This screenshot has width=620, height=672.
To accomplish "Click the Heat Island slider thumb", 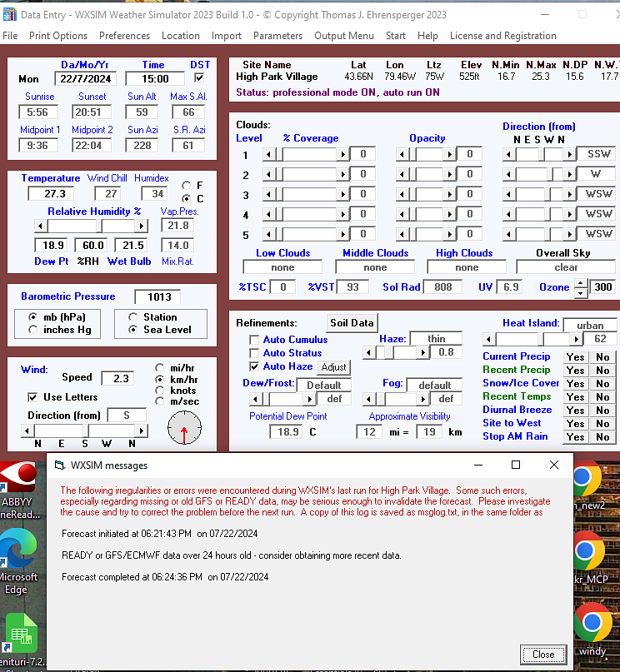I will (x=541, y=340).
